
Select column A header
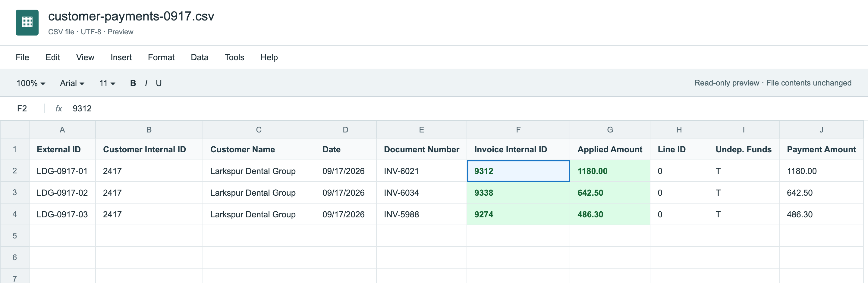click(62, 129)
